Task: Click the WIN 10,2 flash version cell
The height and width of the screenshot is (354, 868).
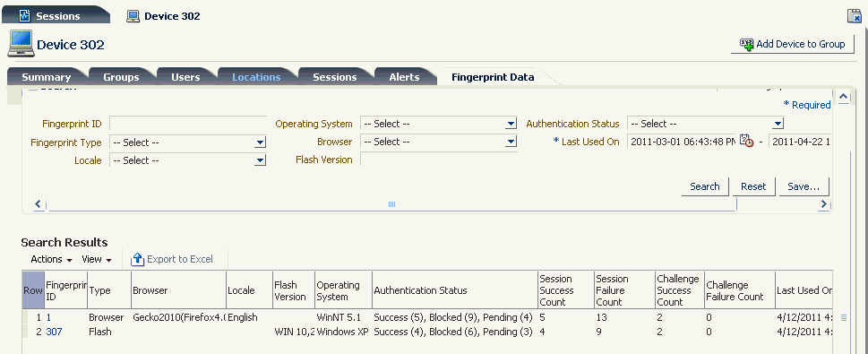Action: click(294, 332)
